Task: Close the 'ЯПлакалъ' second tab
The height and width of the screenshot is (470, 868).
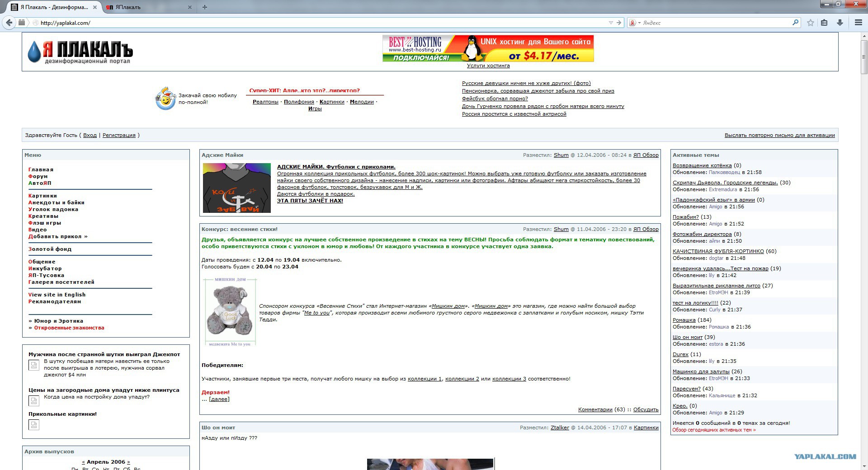Action: coord(190,7)
